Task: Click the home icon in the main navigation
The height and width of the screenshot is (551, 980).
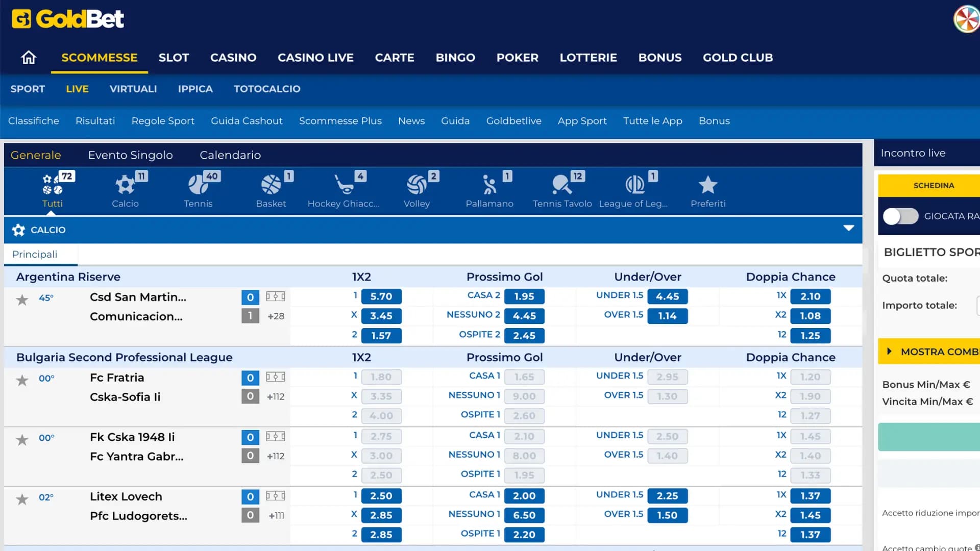Action: (x=29, y=58)
